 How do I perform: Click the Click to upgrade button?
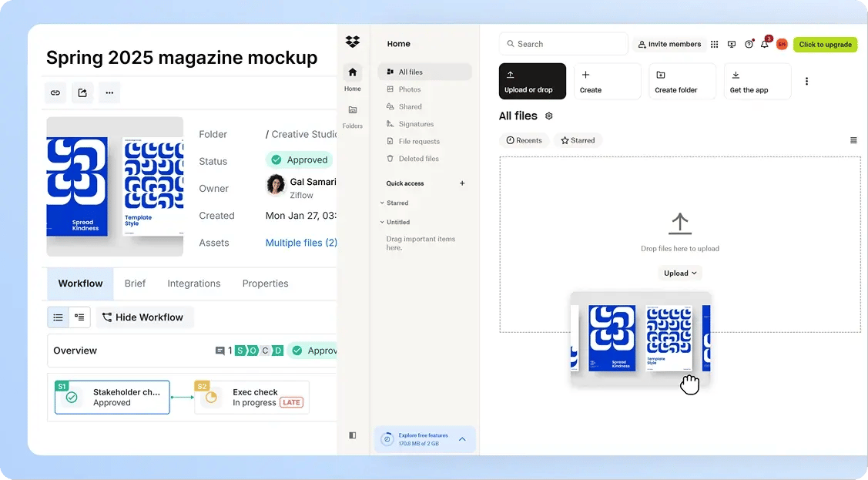pos(825,44)
